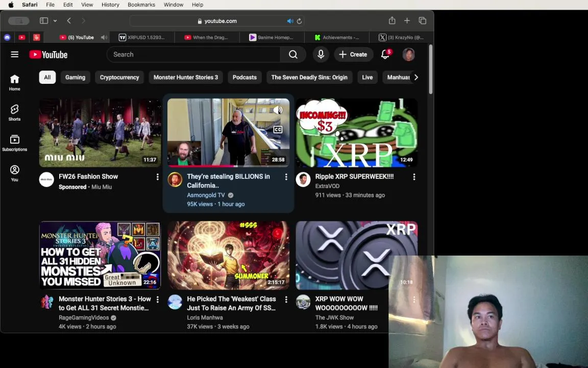Filter by The Seven Deadly Sins: Origin

309,77
